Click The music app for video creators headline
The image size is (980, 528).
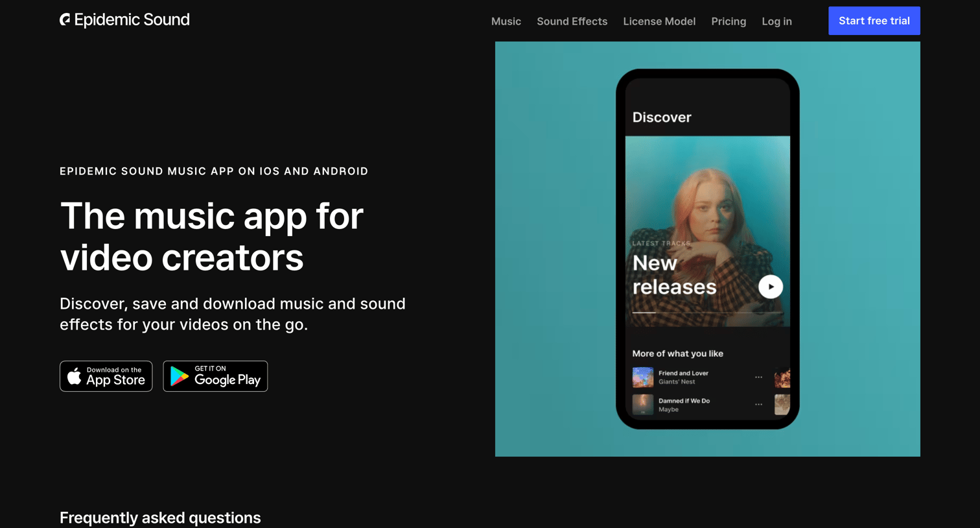point(212,236)
